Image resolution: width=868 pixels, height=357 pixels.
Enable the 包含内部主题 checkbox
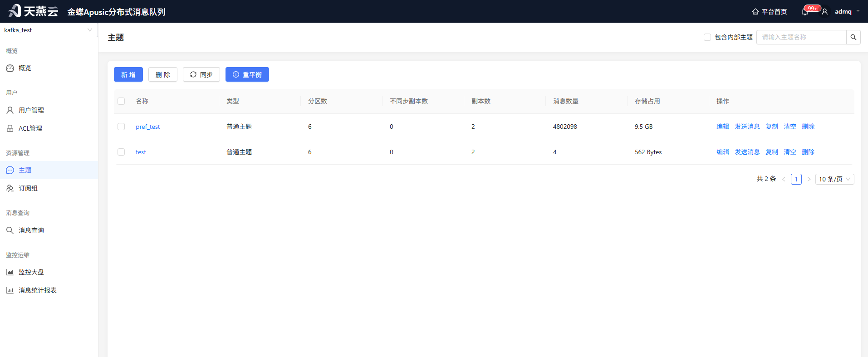pyautogui.click(x=707, y=37)
